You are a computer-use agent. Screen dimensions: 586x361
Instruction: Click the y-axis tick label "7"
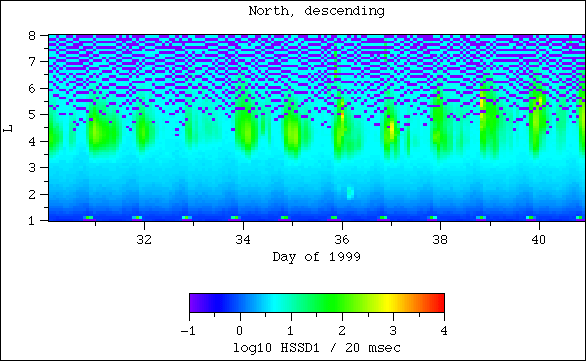(x=32, y=61)
